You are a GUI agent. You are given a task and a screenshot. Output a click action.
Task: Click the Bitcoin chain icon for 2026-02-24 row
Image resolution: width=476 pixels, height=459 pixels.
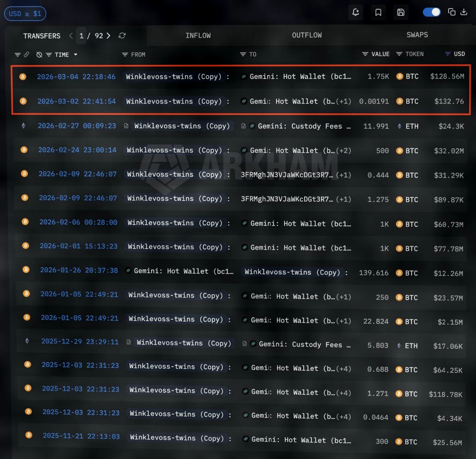(x=24, y=150)
